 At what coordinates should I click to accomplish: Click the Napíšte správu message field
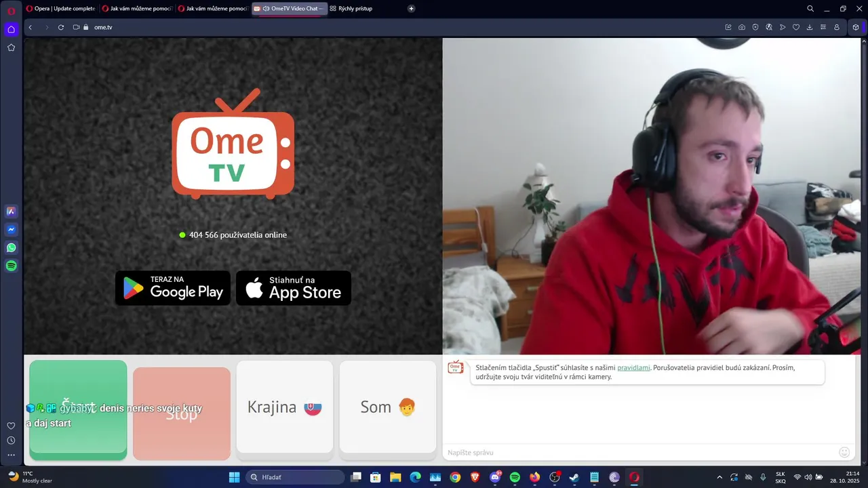641,452
